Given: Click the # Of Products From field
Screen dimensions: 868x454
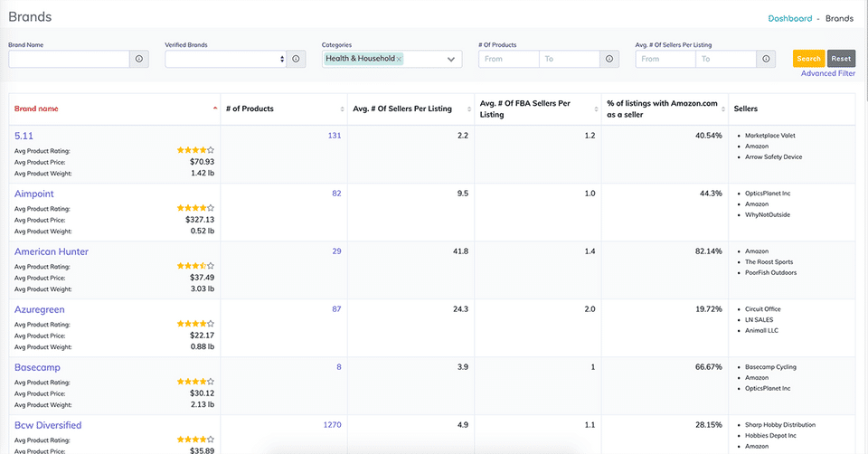Looking at the screenshot, I should click(508, 59).
